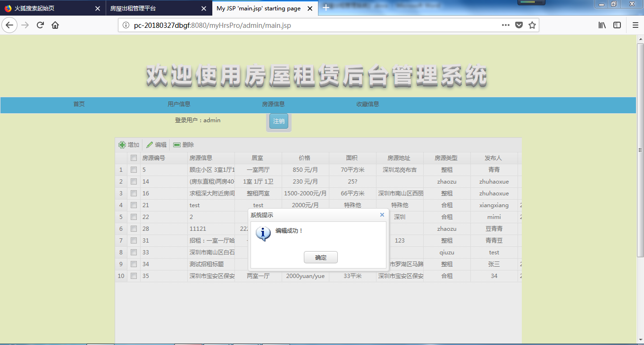Check the box for listing number 31
Screen dimensions: 644x345
134,241
